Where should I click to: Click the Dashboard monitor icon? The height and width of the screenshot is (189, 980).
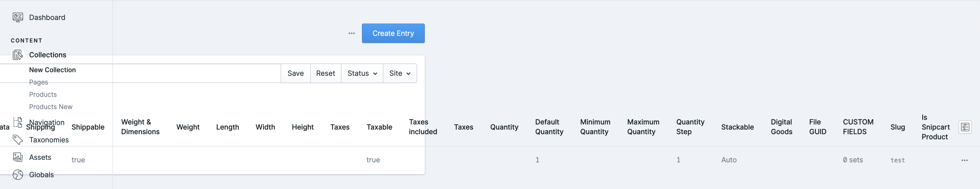[x=17, y=17]
